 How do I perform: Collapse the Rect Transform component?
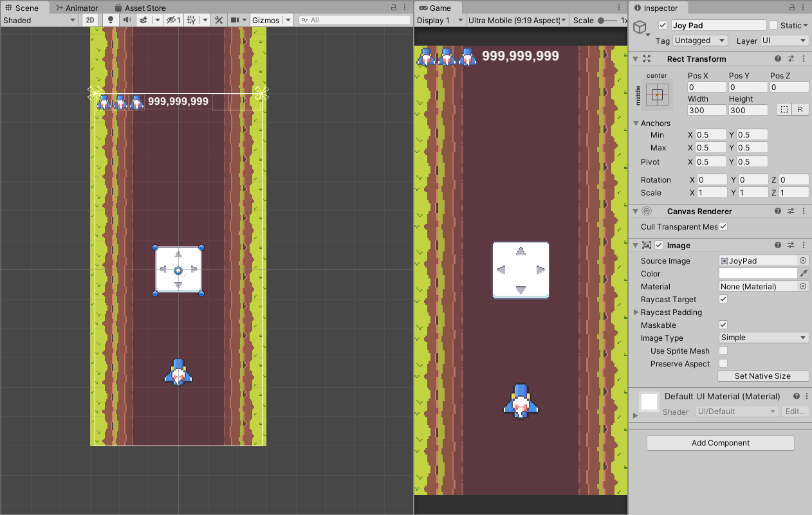coord(636,59)
